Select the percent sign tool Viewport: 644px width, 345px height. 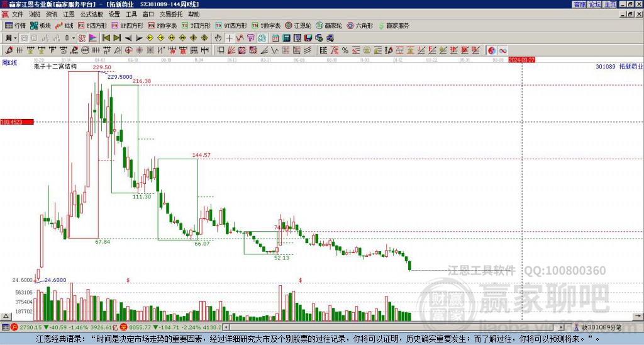click(345, 50)
